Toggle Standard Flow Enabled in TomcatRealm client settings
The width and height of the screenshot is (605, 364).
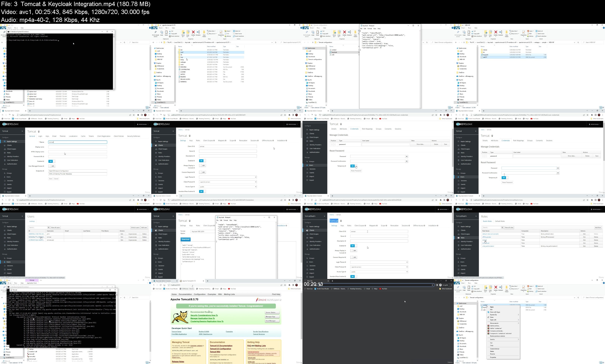pyautogui.click(x=354, y=276)
